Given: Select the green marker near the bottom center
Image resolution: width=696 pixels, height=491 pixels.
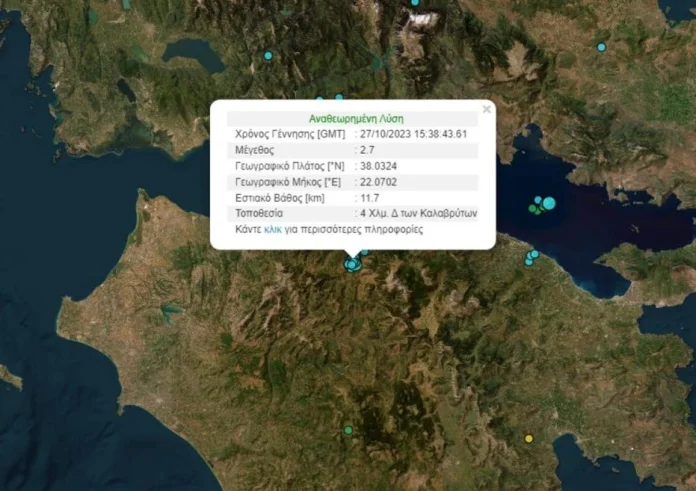Looking at the screenshot, I should click(348, 430).
